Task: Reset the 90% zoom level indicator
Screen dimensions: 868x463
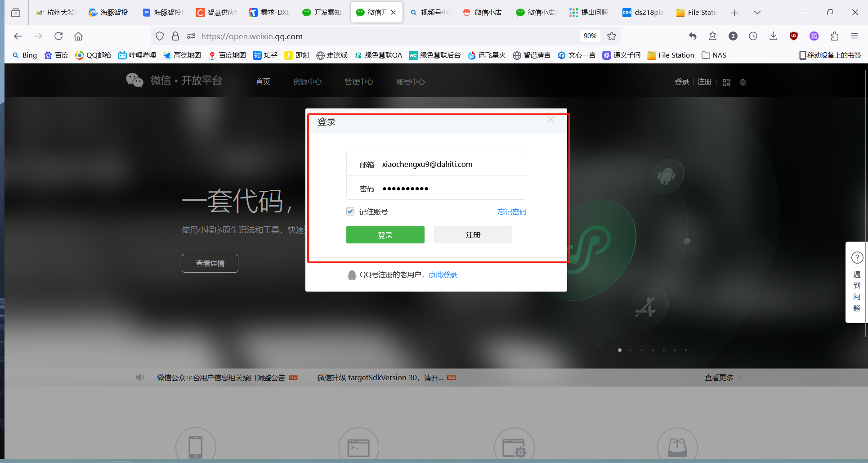Action: tap(590, 36)
